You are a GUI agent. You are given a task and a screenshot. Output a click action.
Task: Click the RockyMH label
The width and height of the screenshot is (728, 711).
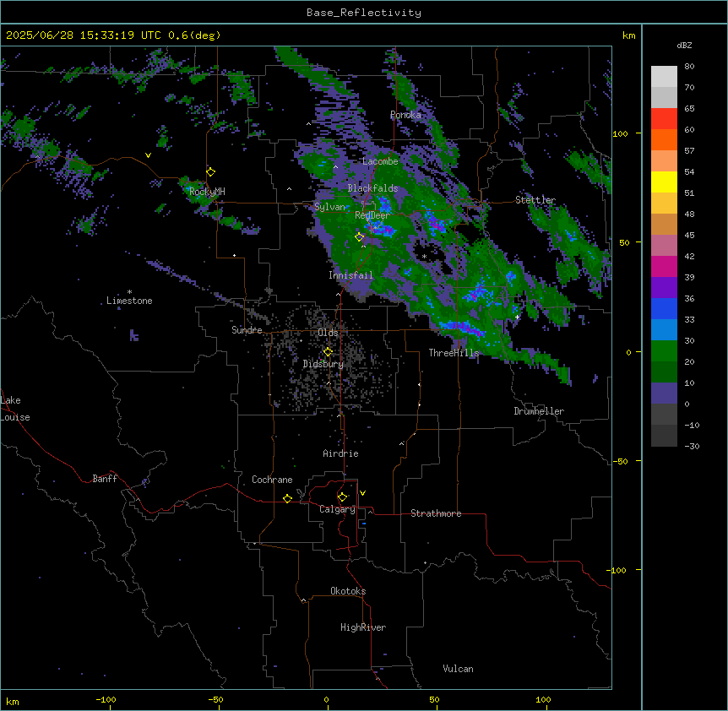point(207,192)
